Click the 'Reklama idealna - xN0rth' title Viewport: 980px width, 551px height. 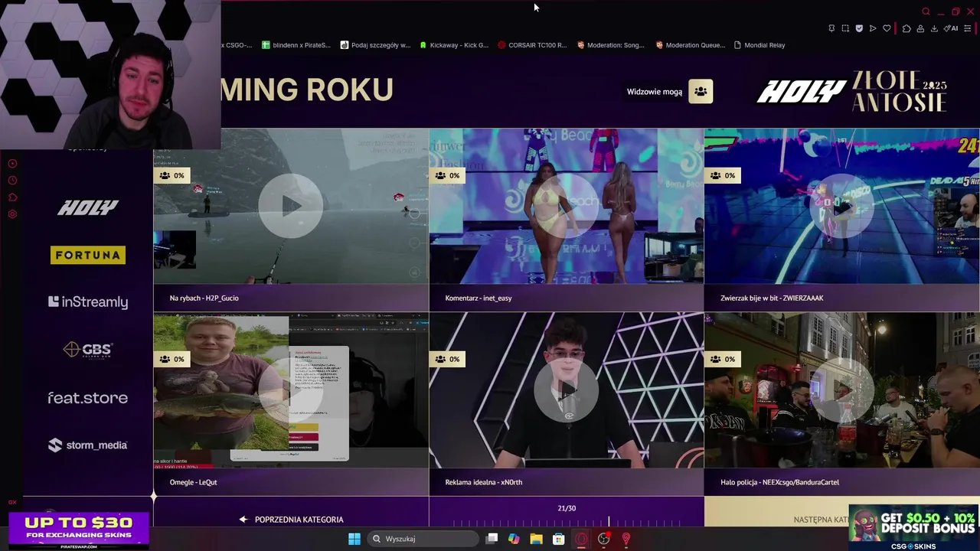tap(484, 482)
